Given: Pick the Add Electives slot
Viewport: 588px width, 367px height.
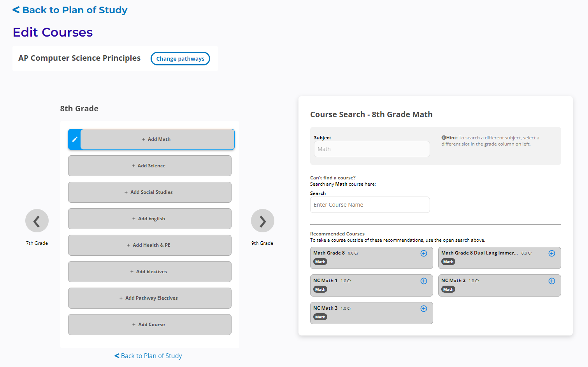Looking at the screenshot, I should 150,272.
